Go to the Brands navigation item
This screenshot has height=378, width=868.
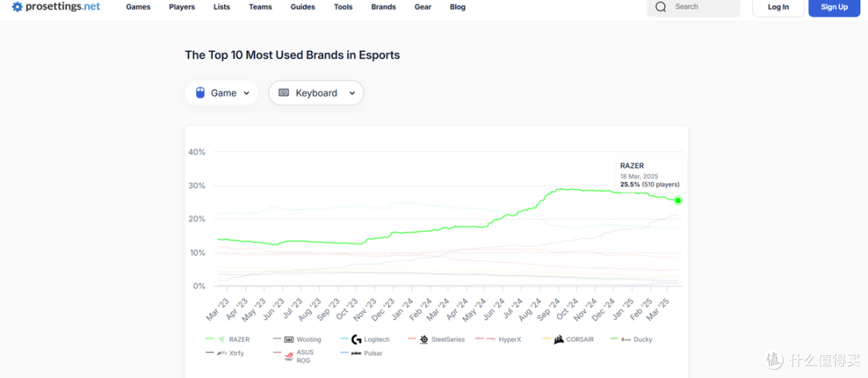click(x=383, y=7)
